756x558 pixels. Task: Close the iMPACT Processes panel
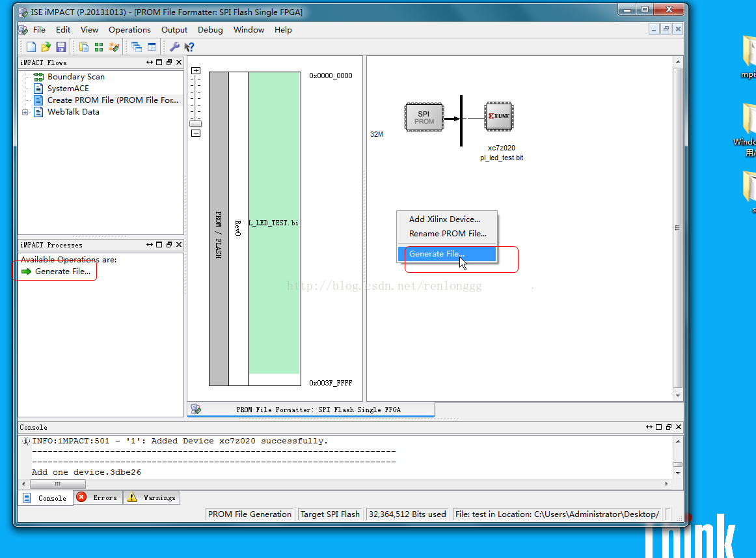point(179,245)
